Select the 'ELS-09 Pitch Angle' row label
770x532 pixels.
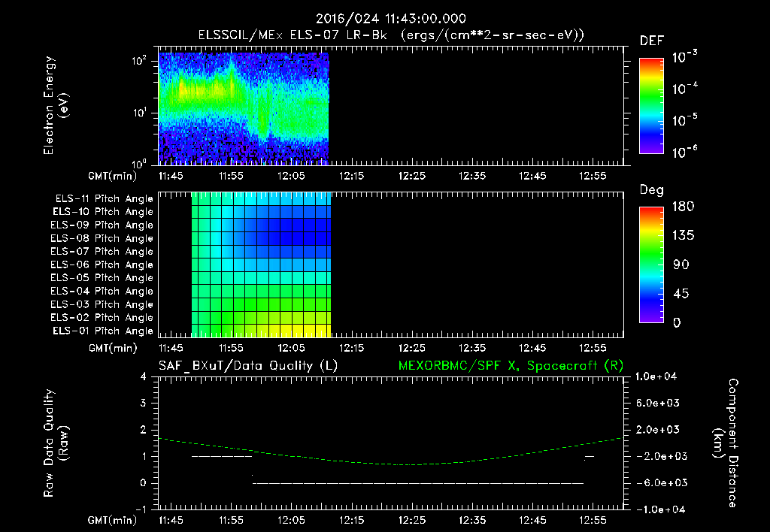point(102,225)
